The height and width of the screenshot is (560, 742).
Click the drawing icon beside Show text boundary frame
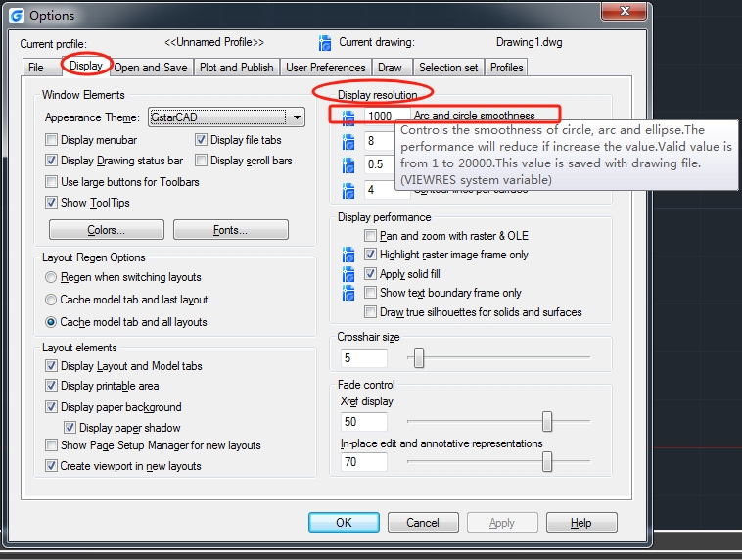348,293
